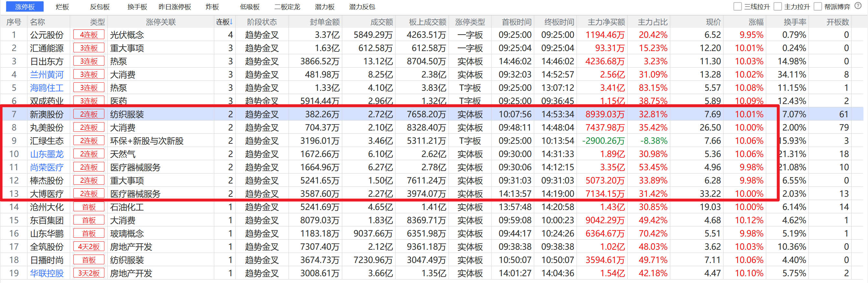Open stock link 海鸥住工
The image size is (868, 283).
click(x=47, y=88)
